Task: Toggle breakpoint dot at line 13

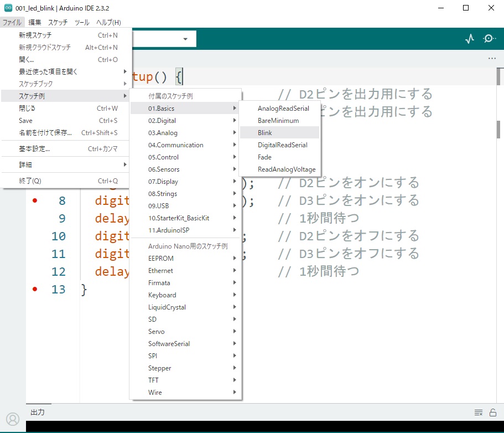Action: pos(35,289)
